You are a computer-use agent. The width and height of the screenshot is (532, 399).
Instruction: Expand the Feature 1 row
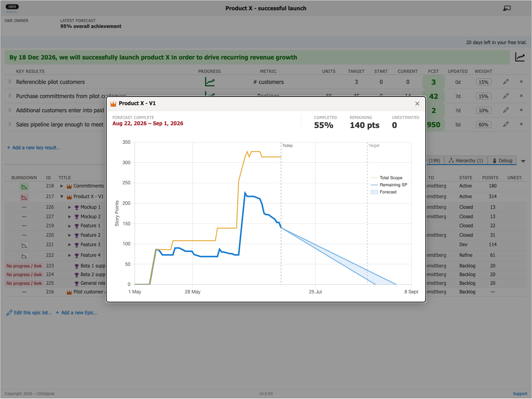coord(70,226)
